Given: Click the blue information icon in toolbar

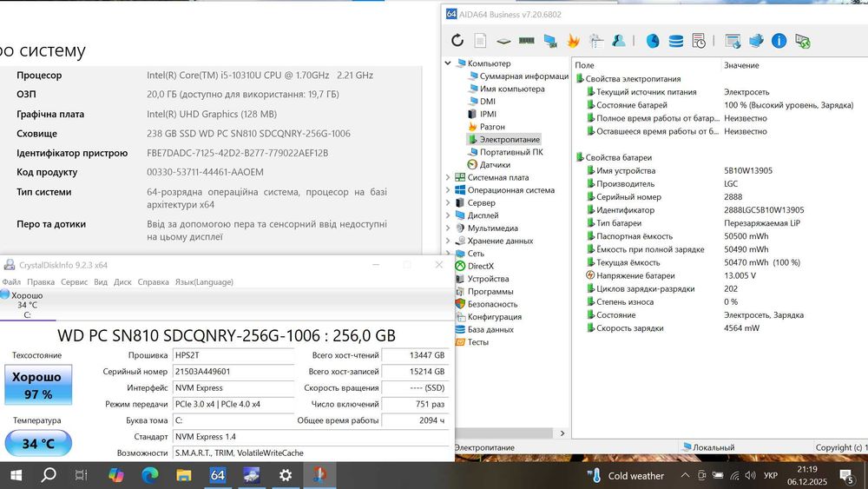Looking at the screenshot, I should 779,41.
